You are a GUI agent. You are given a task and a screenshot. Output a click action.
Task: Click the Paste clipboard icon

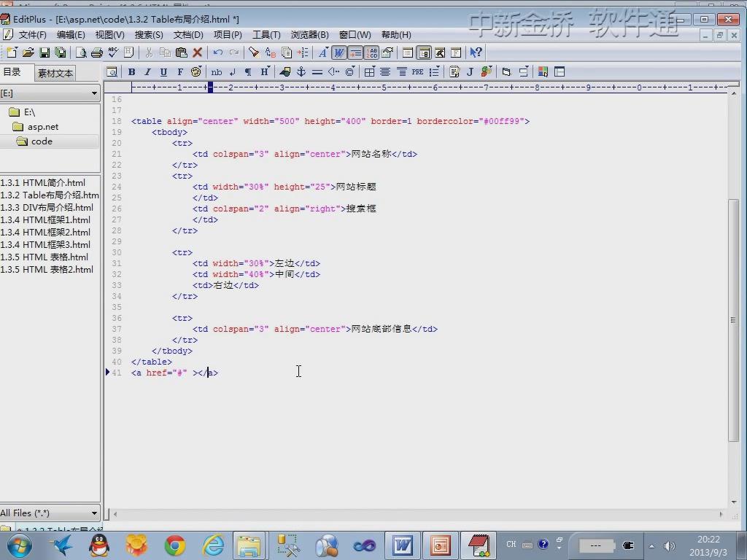click(x=181, y=52)
